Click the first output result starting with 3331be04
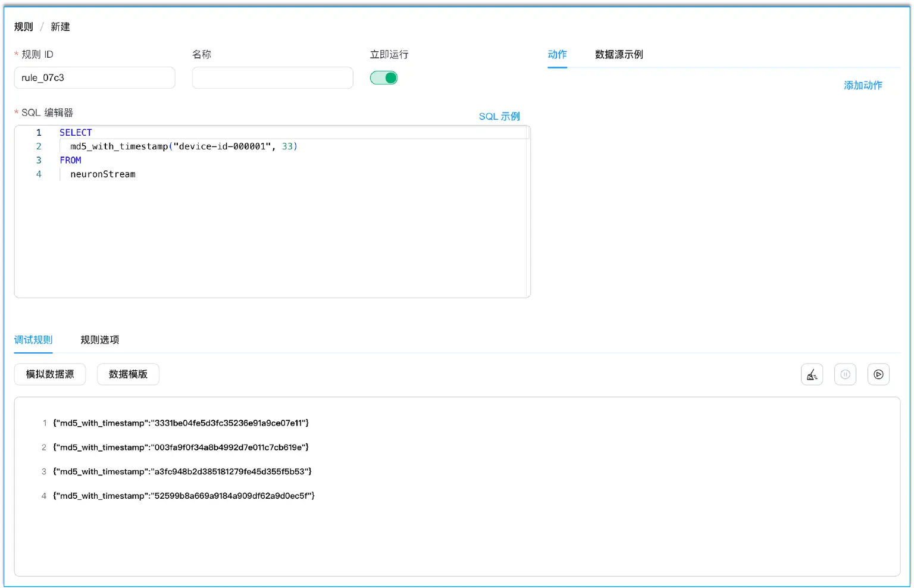914x588 pixels. [x=181, y=423]
